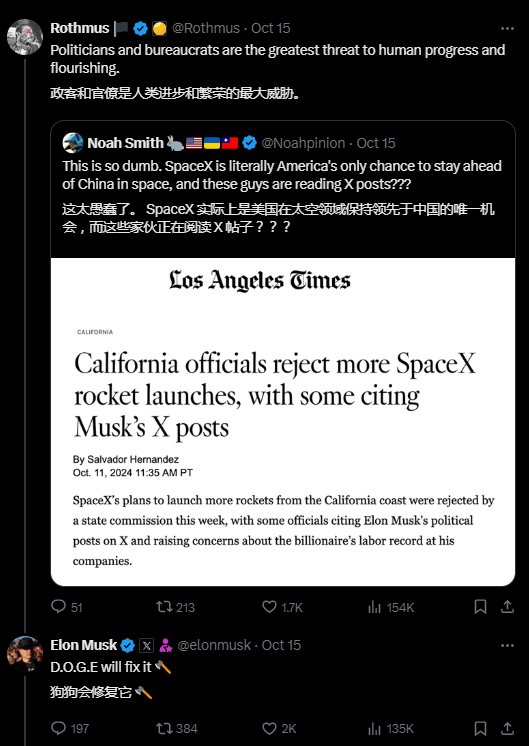
Task: Open Elon Musk's profile avatar
Action: [x=25, y=654]
